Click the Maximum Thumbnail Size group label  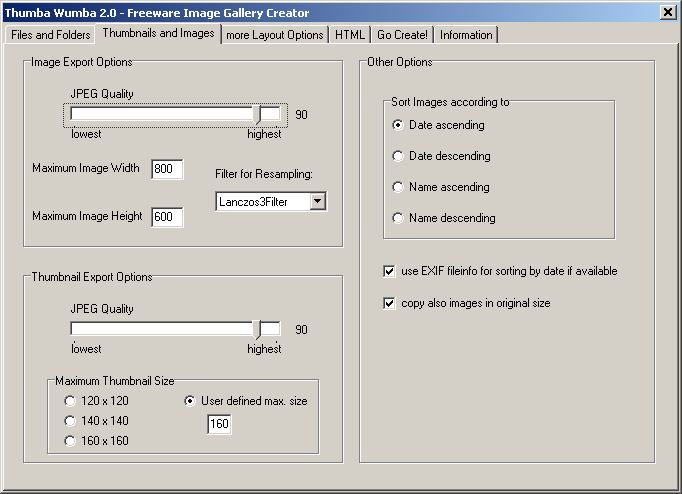(x=115, y=381)
